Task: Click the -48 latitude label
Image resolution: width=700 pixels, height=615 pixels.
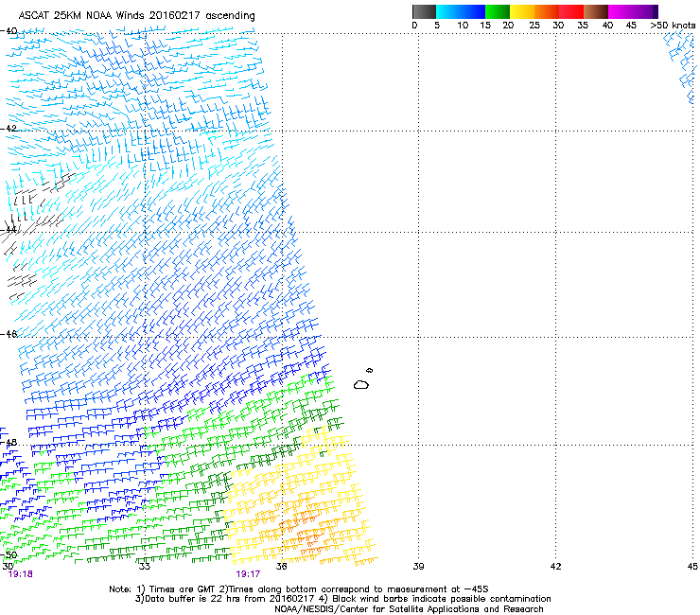Action: (9, 442)
